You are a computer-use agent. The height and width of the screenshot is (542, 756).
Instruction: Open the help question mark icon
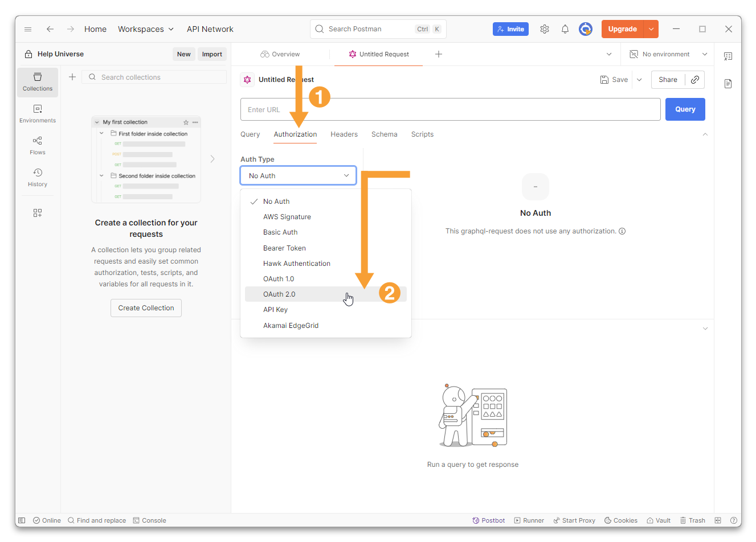[x=734, y=520]
